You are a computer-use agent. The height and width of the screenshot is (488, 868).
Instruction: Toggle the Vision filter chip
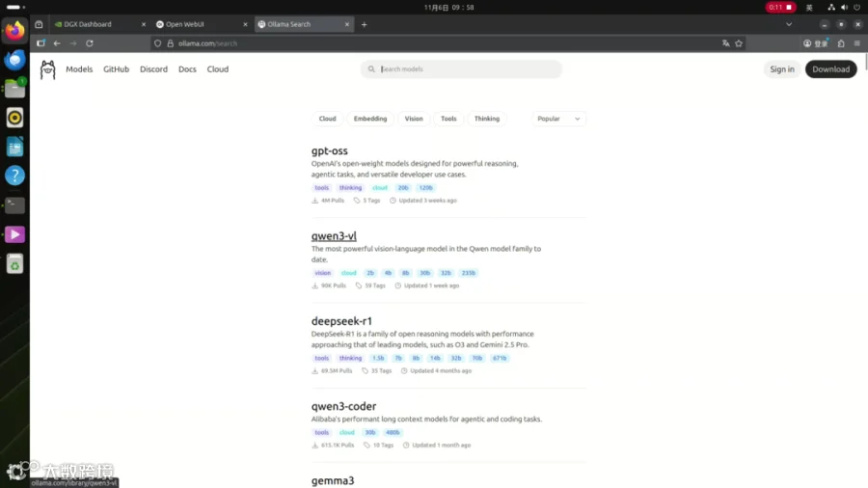click(x=414, y=119)
